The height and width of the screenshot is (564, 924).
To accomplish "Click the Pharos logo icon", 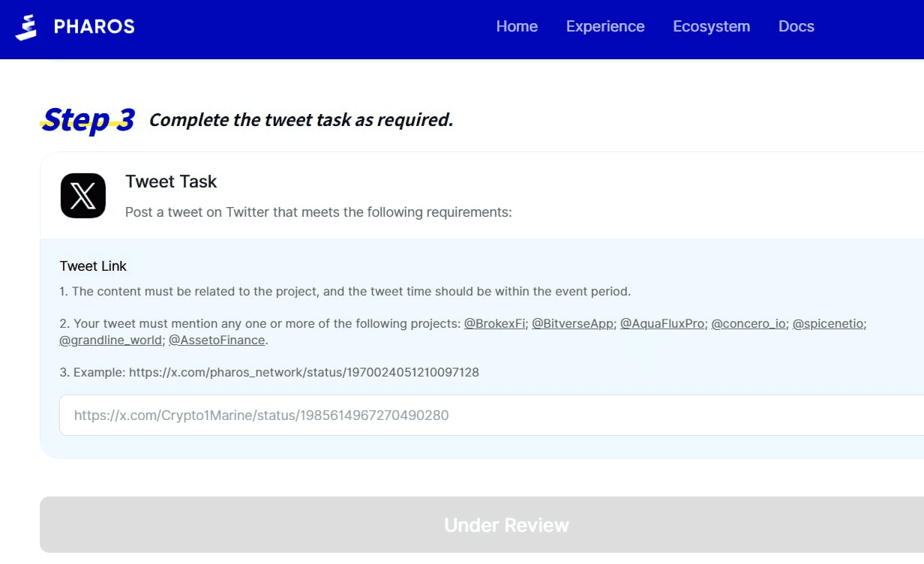I will coord(26,27).
